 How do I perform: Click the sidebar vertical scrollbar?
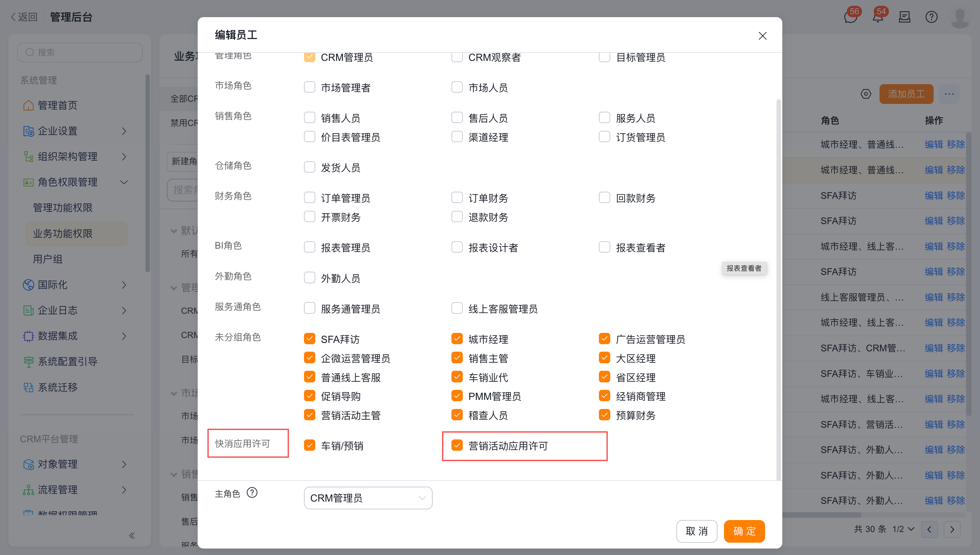(147, 174)
